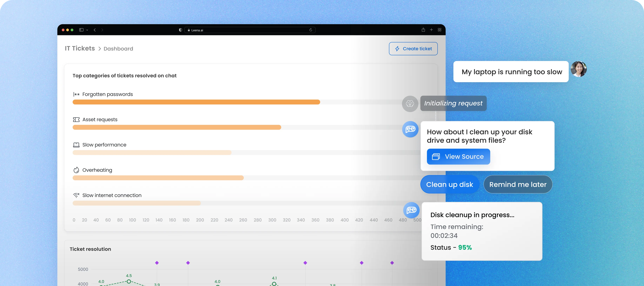This screenshot has width=644, height=286.
Task: Click the Slow internet connection wifi icon
Action: [76, 195]
